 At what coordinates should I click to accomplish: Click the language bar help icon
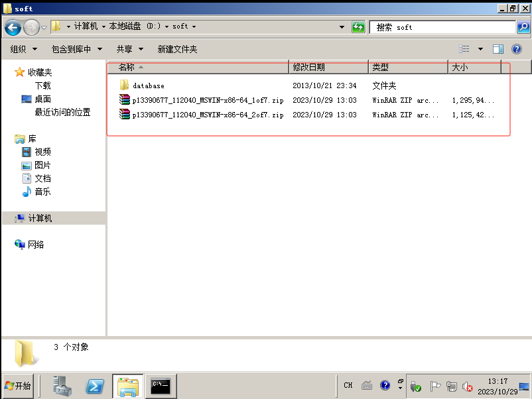click(x=385, y=386)
